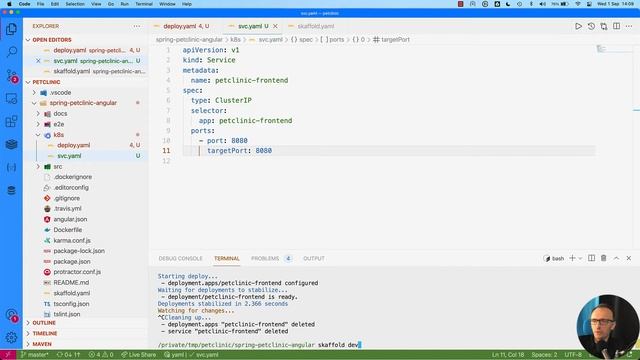Expand the Maven section
This screenshot has width=640, height=360.
click(x=42, y=344)
